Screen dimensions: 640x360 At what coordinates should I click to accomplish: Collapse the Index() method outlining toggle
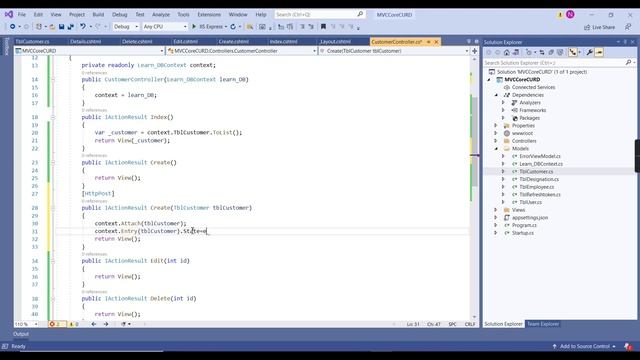[53, 117]
